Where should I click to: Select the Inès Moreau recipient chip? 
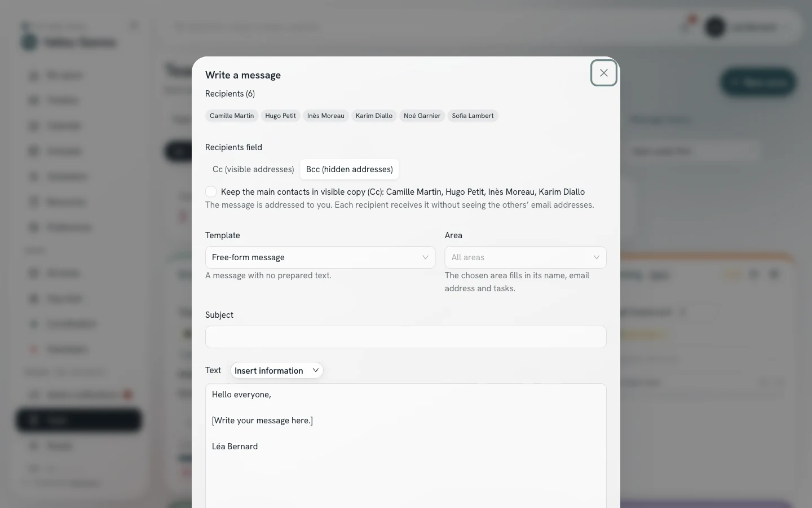click(326, 116)
